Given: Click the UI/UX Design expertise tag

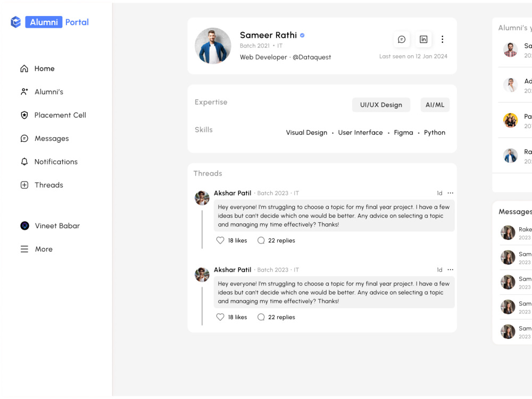Looking at the screenshot, I should tap(381, 105).
